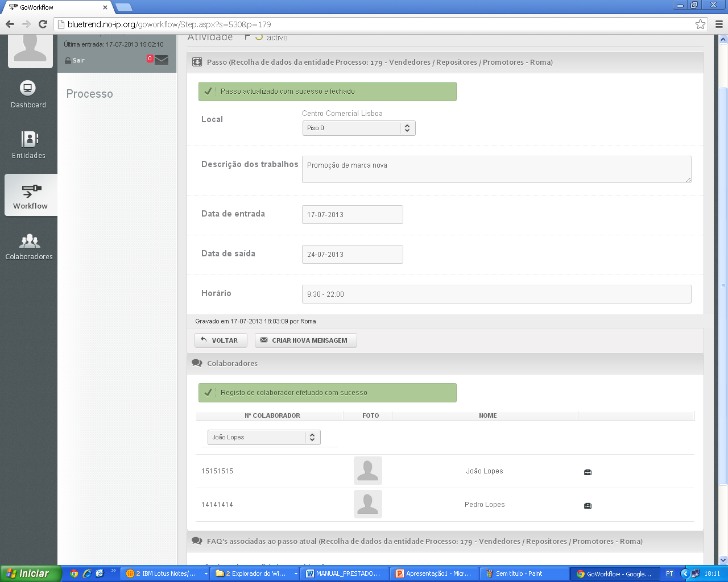Click the FOTO column header

[371, 416]
